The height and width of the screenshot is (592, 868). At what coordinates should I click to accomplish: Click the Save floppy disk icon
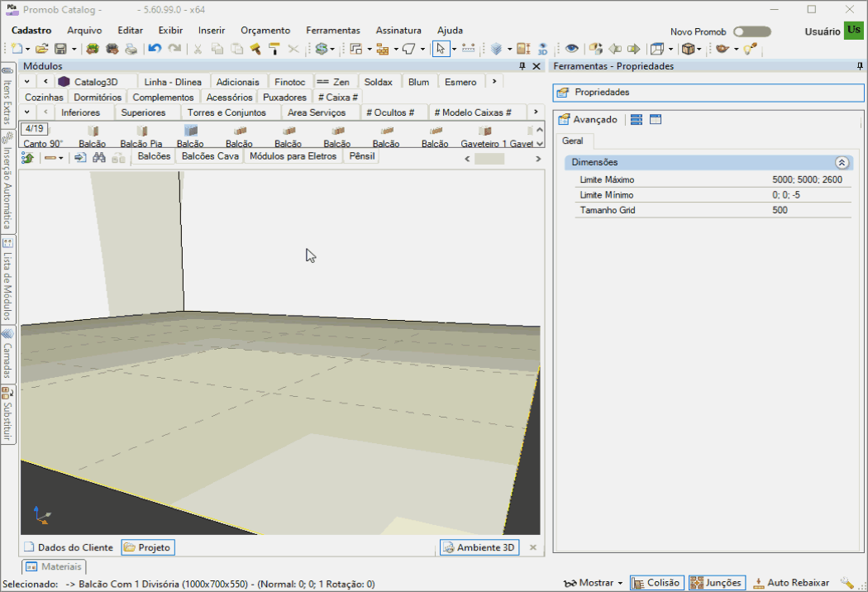(61, 49)
